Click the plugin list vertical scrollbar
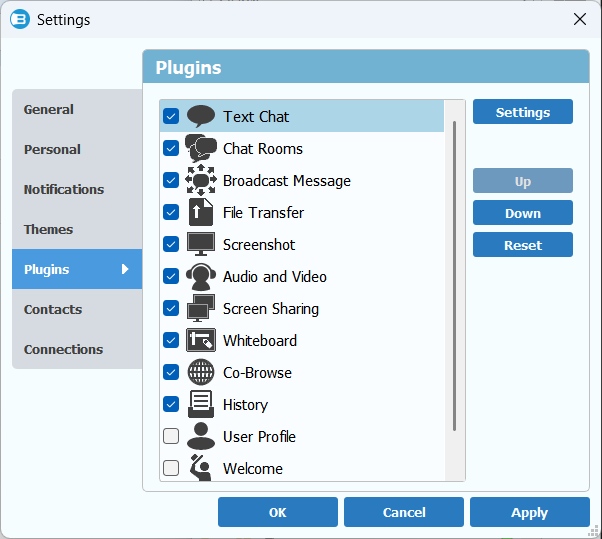 pos(454,276)
